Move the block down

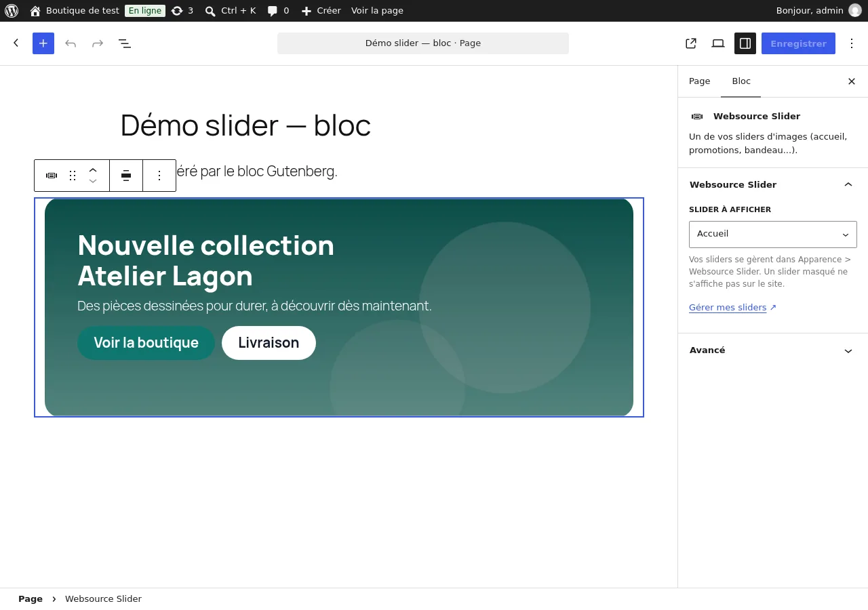click(93, 181)
